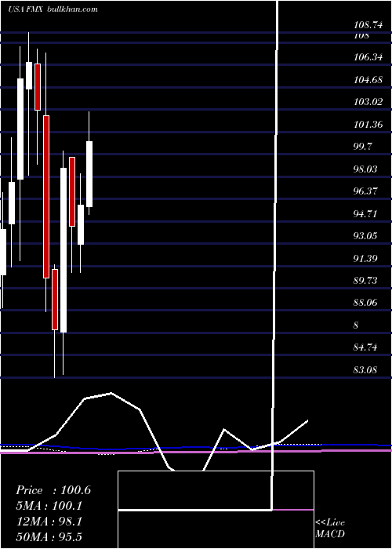Select the 94.71 price axis label
The height and width of the screenshot is (549, 392).
(x=366, y=213)
